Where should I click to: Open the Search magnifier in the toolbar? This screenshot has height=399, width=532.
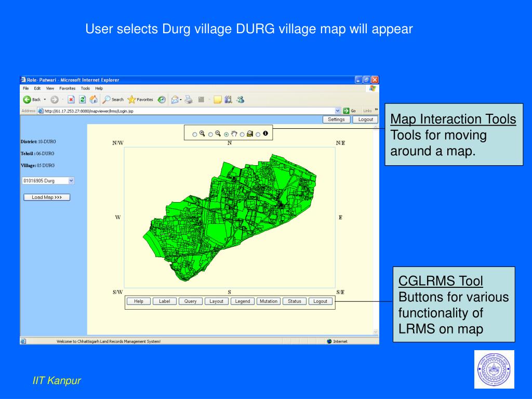(107, 99)
